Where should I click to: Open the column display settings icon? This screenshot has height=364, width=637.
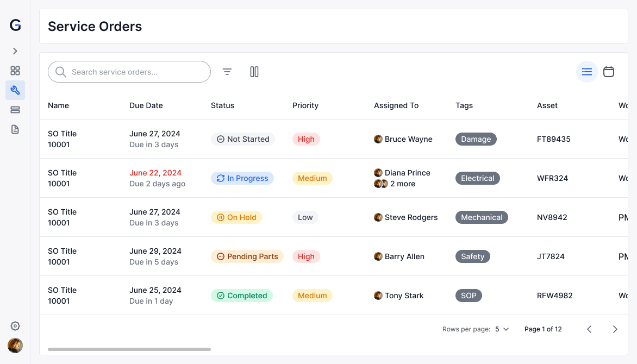click(x=254, y=72)
